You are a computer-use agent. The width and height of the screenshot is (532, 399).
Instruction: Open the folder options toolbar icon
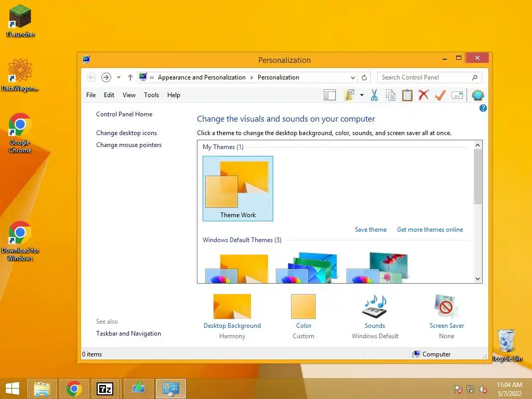pos(349,96)
